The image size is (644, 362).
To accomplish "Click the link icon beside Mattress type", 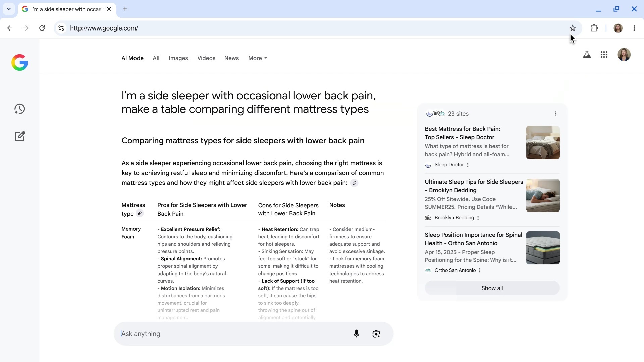I will coord(140,214).
